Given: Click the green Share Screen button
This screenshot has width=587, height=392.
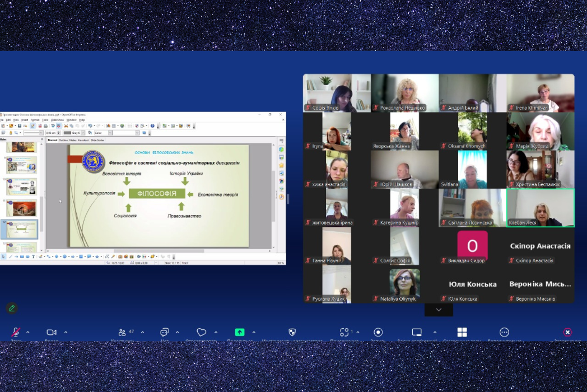Looking at the screenshot, I should [240, 332].
